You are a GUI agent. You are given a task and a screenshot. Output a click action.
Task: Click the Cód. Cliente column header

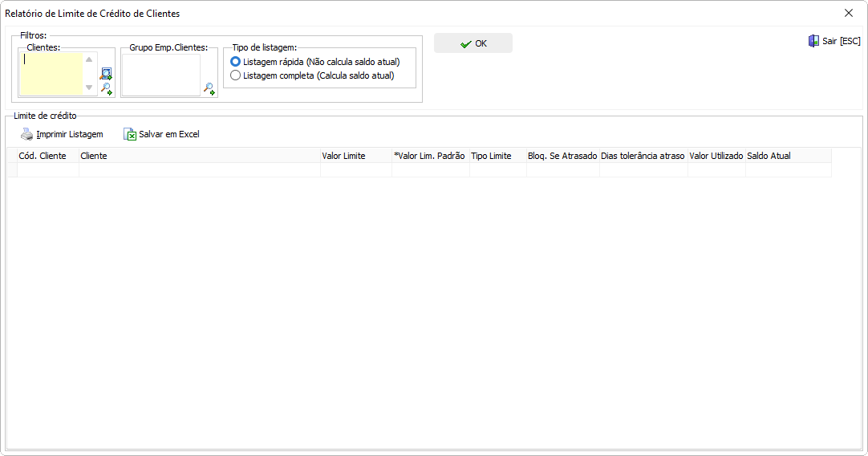pyautogui.click(x=48, y=156)
